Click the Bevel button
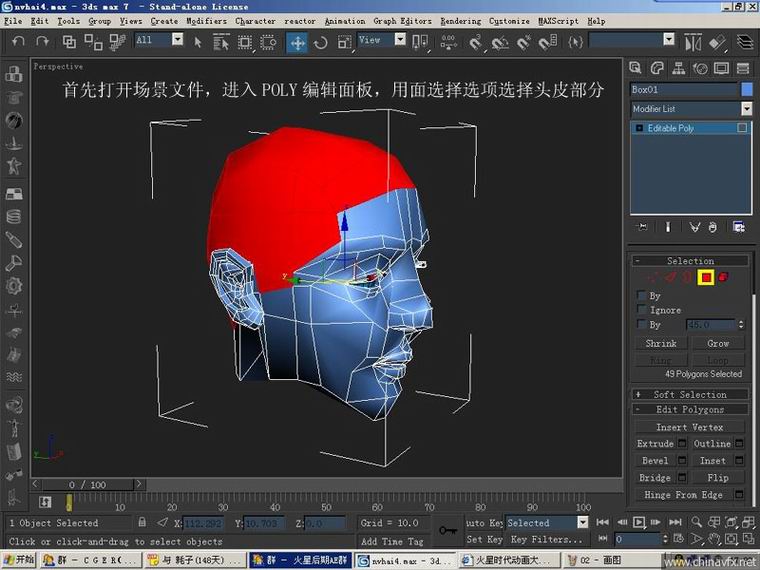 [x=655, y=460]
